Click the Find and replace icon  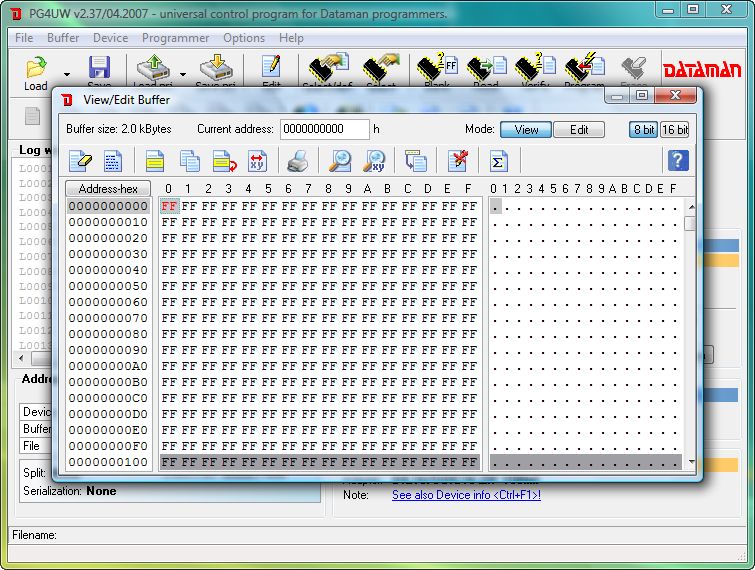tap(375, 161)
